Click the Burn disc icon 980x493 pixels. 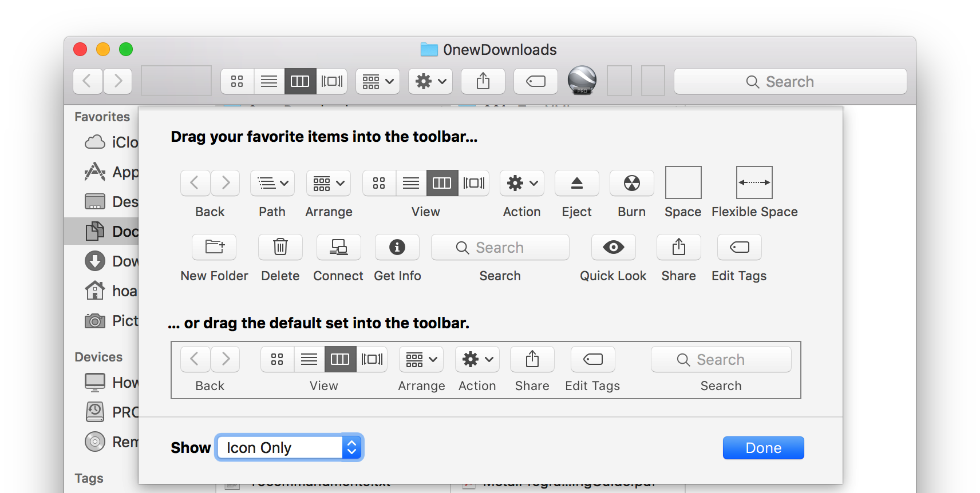(631, 183)
